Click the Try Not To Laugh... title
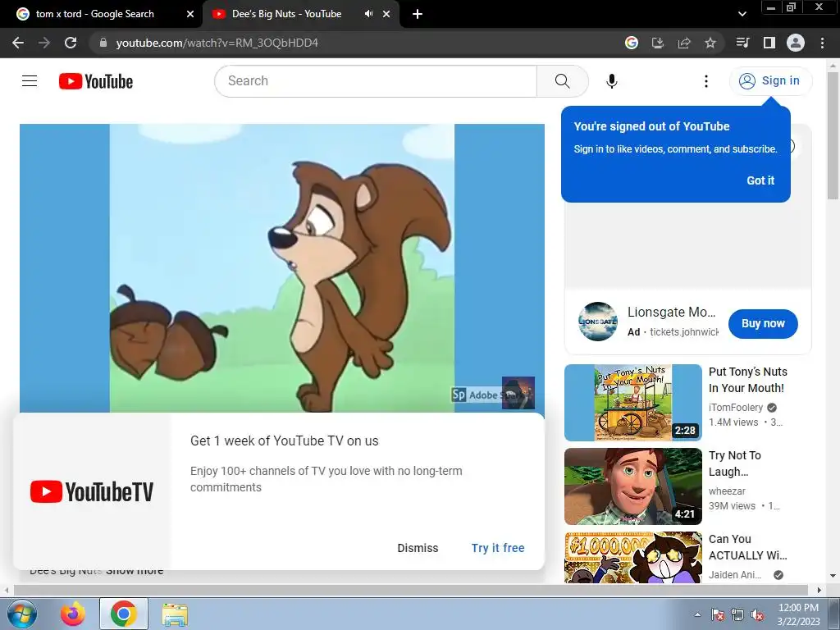Screen dimensions: 840x630 pos(735,463)
